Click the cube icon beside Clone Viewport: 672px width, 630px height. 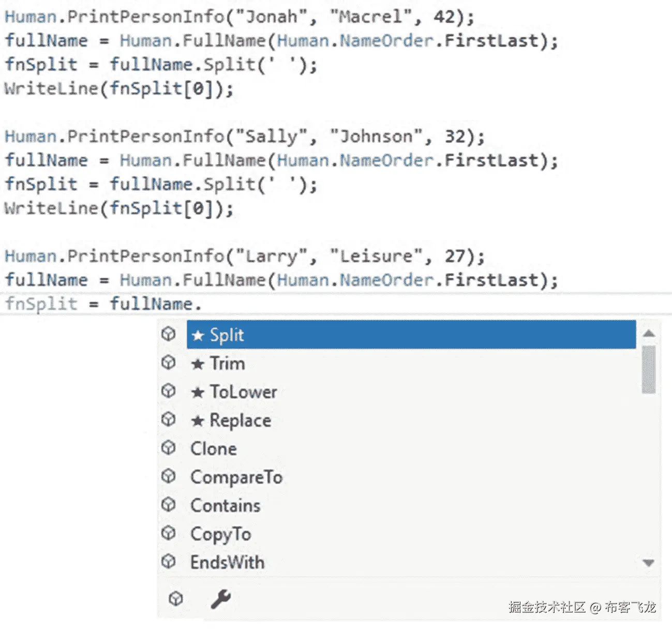tap(168, 448)
